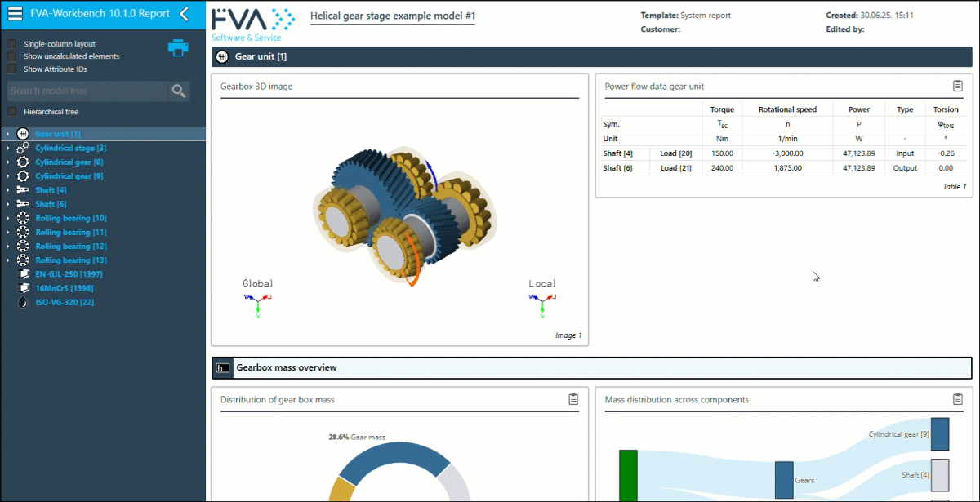Click the Search model tree field

tap(87, 91)
